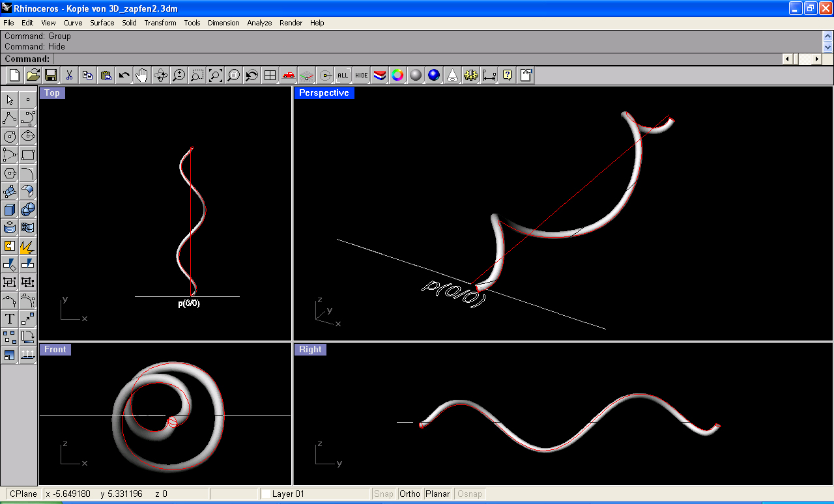Screen dimensions: 834x504
Task: Click the Right viewport title
Action: [x=310, y=350]
